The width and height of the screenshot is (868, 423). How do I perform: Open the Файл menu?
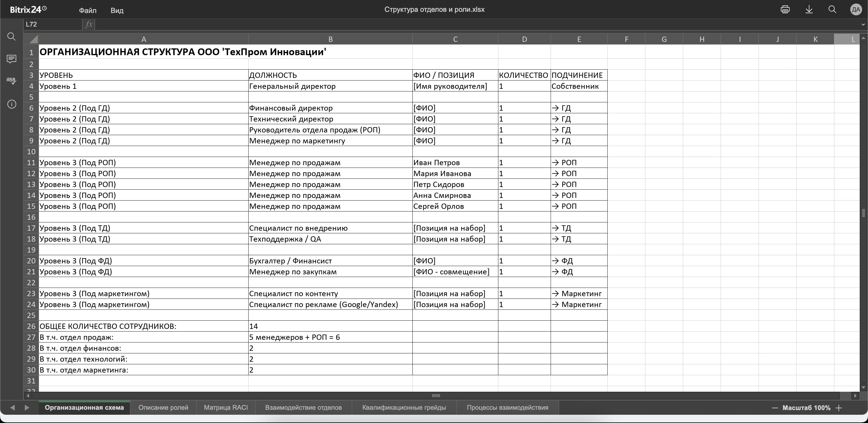click(88, 10)
